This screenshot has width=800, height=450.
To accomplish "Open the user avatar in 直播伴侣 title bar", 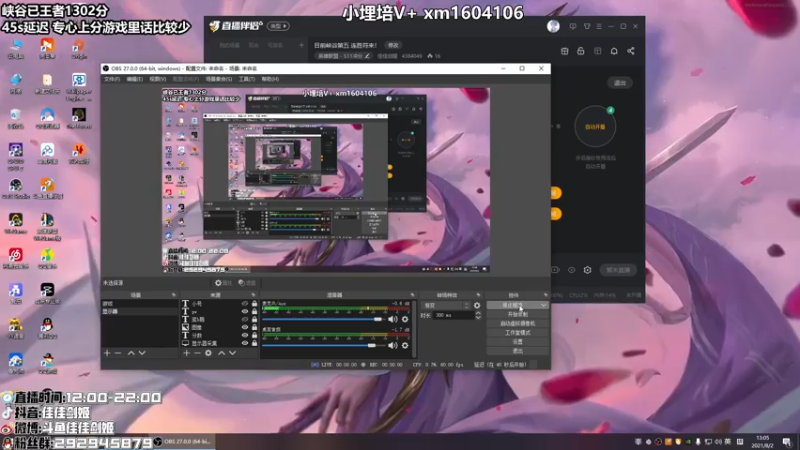I will [x=553, y=26].
